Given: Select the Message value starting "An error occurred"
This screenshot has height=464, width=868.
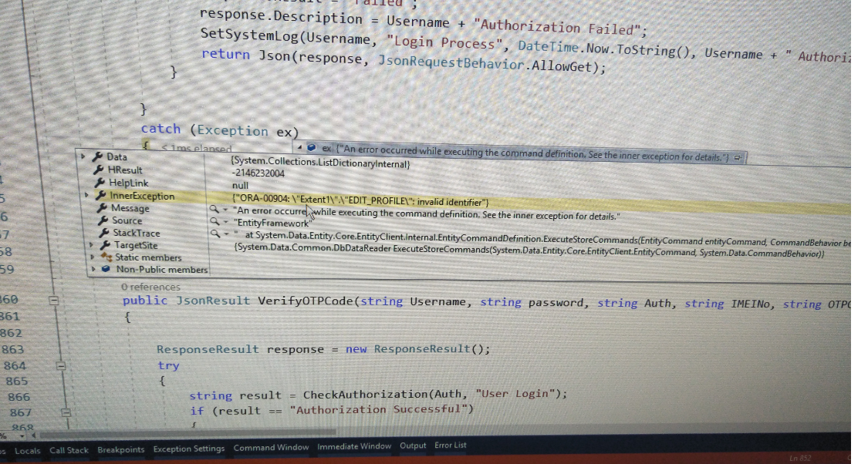Looking at the screenshot, I should (427, 214).
